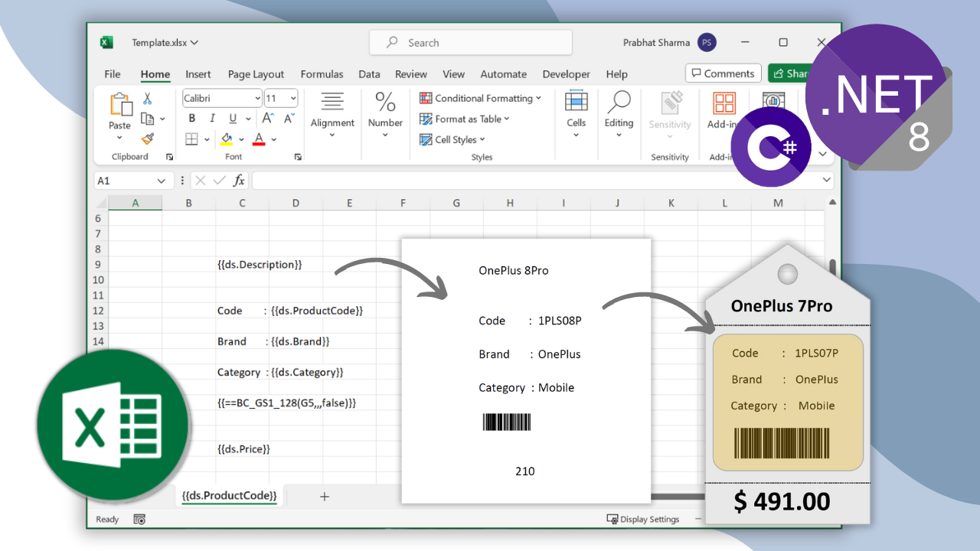Click Decrease Font Size icon
980x551 pixels.
point(289,118)
